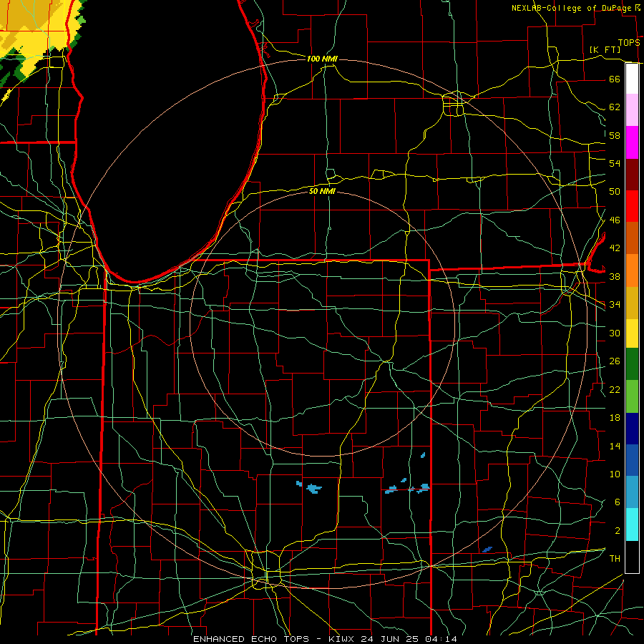
Task: Click the 26 legend value
Action: pyautogui.click(x=615, y=361)
